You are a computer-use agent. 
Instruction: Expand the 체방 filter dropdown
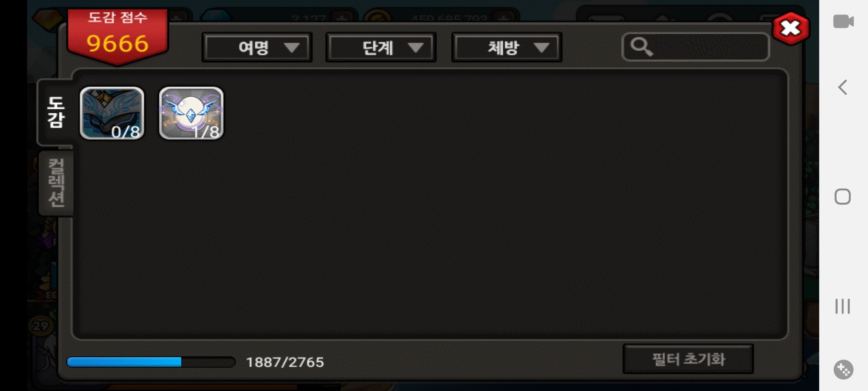[x=507, y=47]
